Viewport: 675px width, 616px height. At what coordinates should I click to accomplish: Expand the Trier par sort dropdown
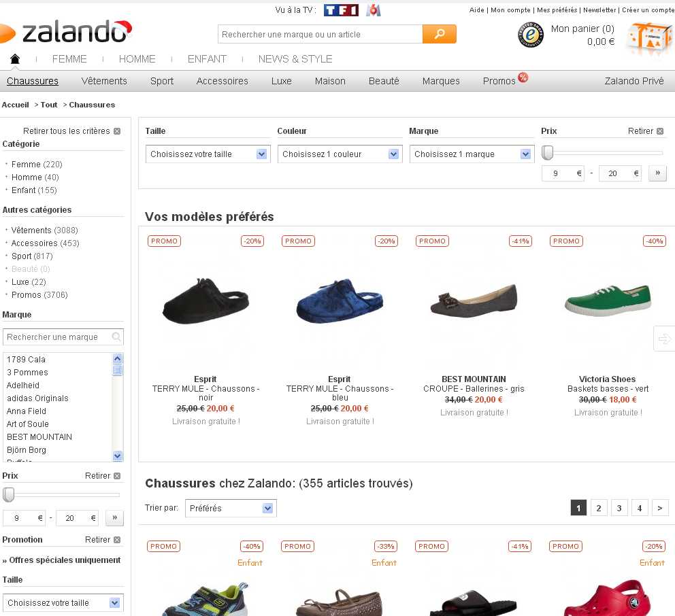[231, 508]
